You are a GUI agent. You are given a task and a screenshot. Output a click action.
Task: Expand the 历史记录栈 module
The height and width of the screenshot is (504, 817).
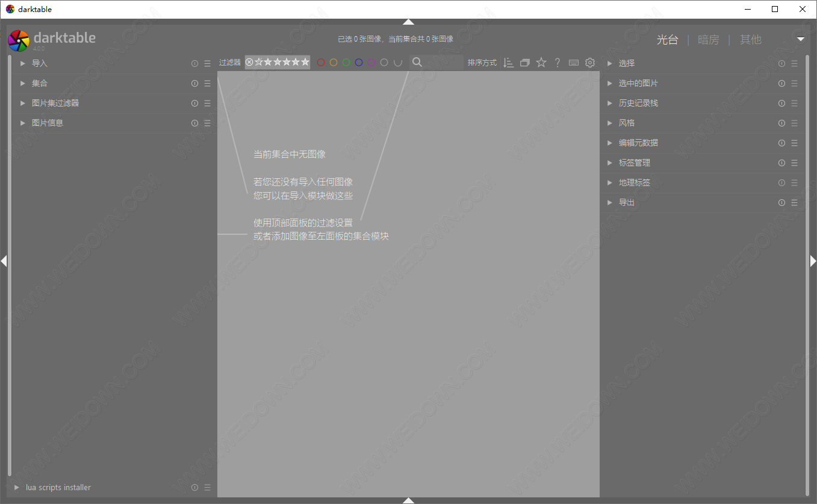(x=610, y=103)
